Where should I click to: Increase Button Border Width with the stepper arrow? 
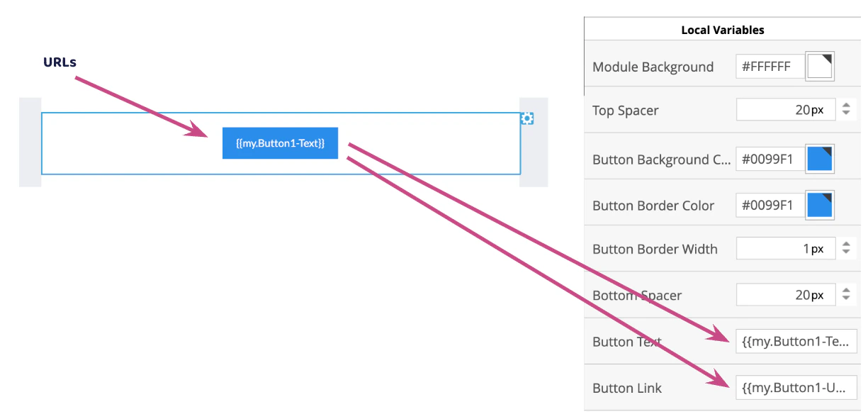[847, 245]
